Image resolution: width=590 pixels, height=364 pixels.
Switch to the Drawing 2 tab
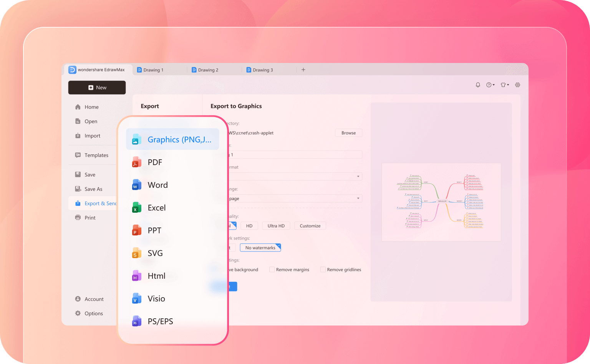pos(208,70)
